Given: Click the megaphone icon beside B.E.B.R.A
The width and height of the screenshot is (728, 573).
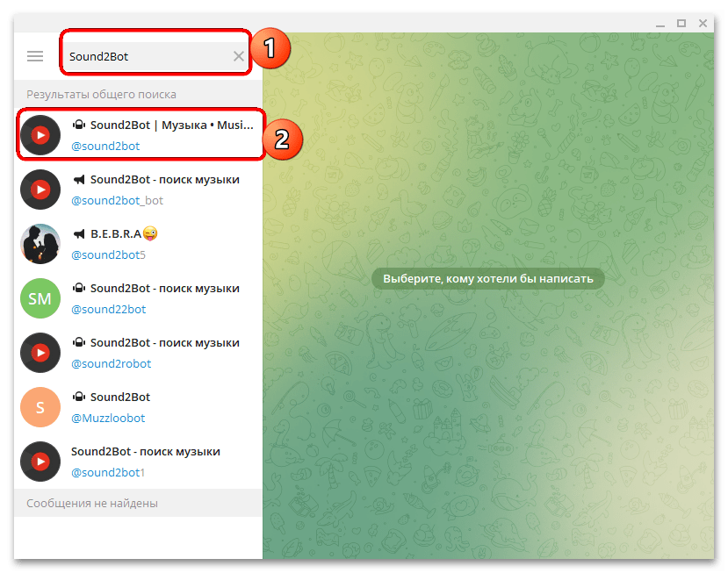Looking at the screenshot, I should coord(79,234).
